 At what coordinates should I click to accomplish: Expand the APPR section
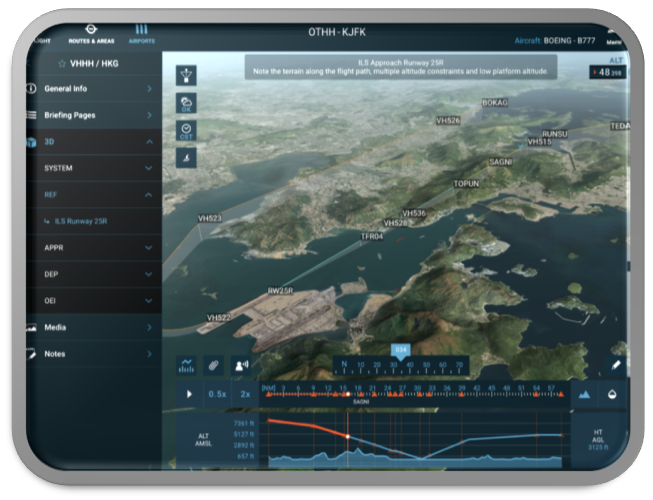coord(90,247)
